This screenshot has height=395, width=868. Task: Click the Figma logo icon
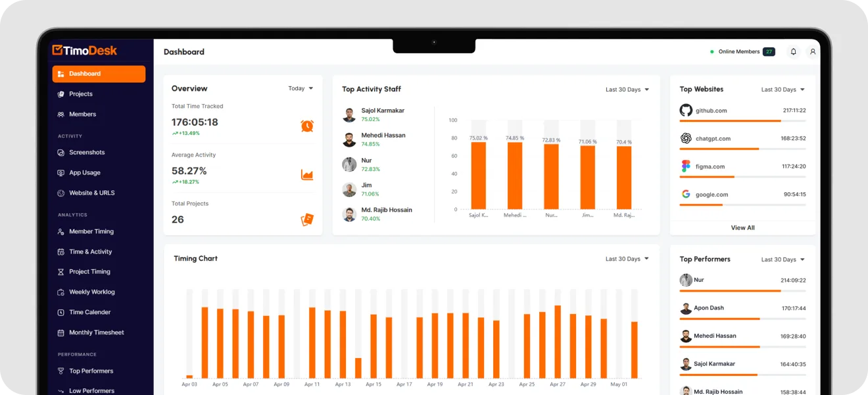coord(686,167)
